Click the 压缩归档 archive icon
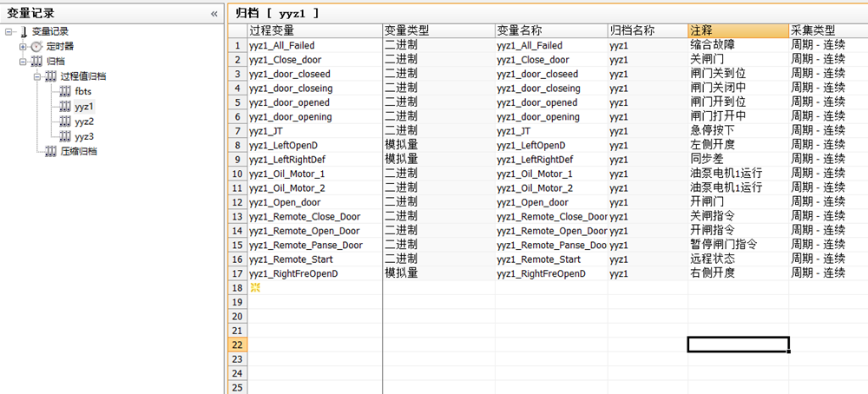 click(50, 151)
